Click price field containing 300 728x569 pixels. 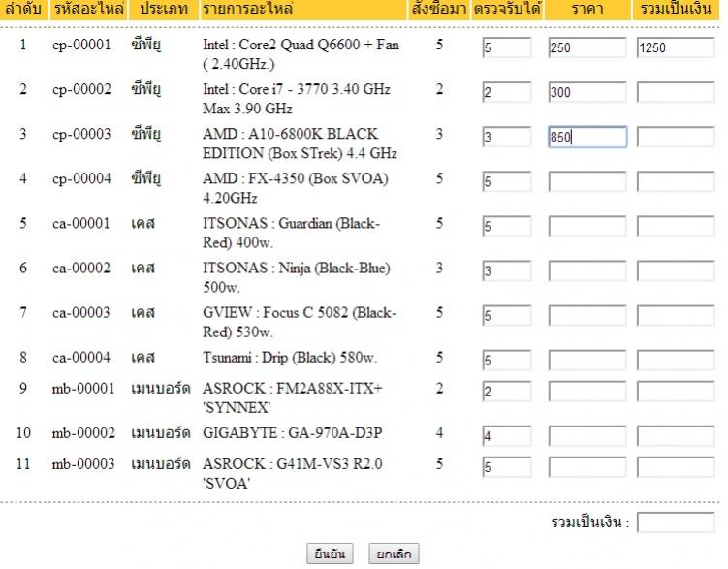tap(587, 92)
